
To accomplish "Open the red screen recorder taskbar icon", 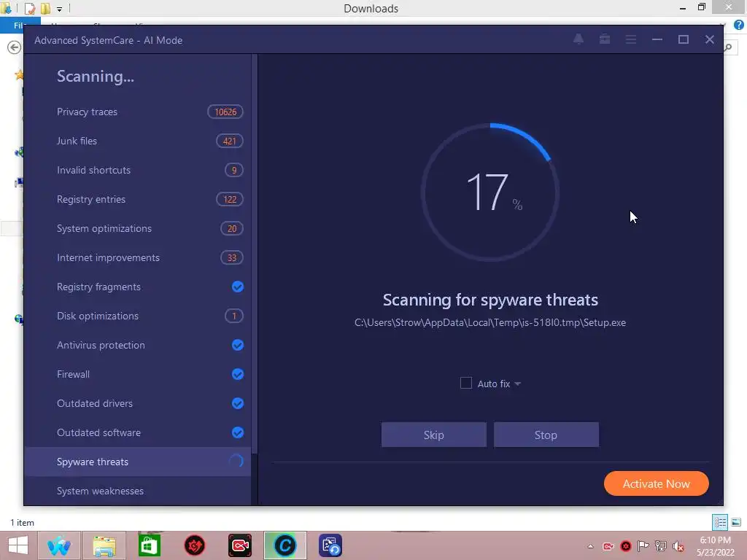I will tap(239, 545).
